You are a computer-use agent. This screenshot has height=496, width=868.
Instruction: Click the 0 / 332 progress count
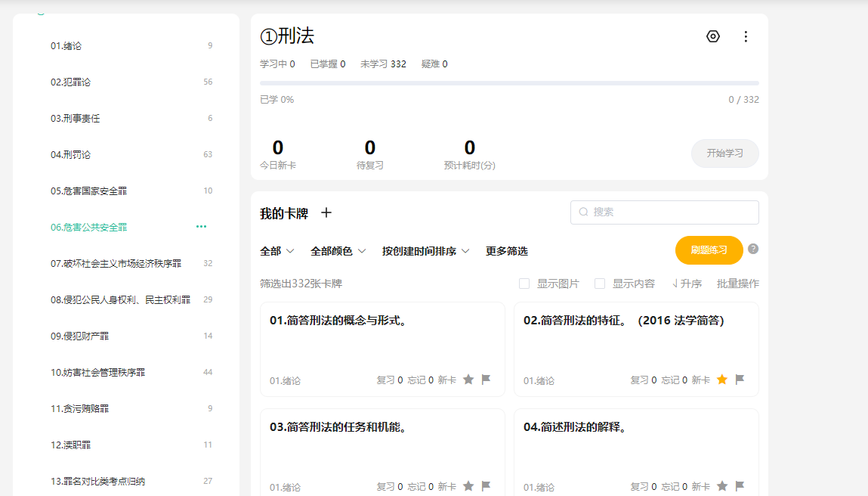pos(743,100)
